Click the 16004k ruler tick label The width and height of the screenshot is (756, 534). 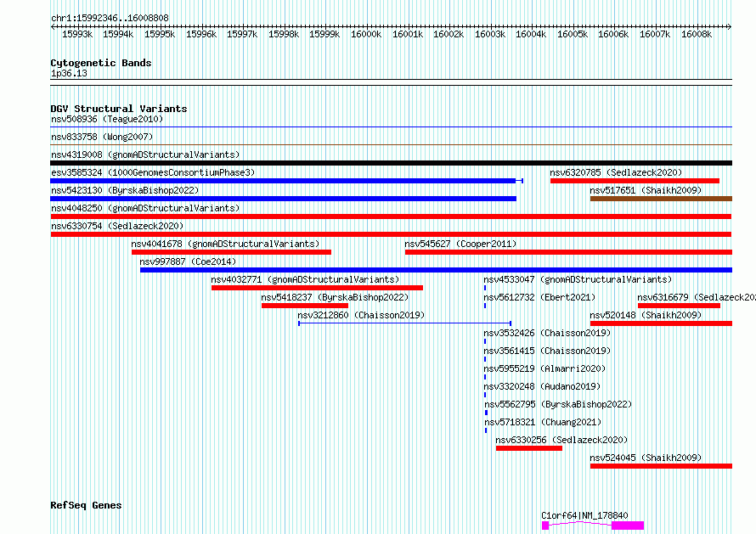(x=531, y=34)
